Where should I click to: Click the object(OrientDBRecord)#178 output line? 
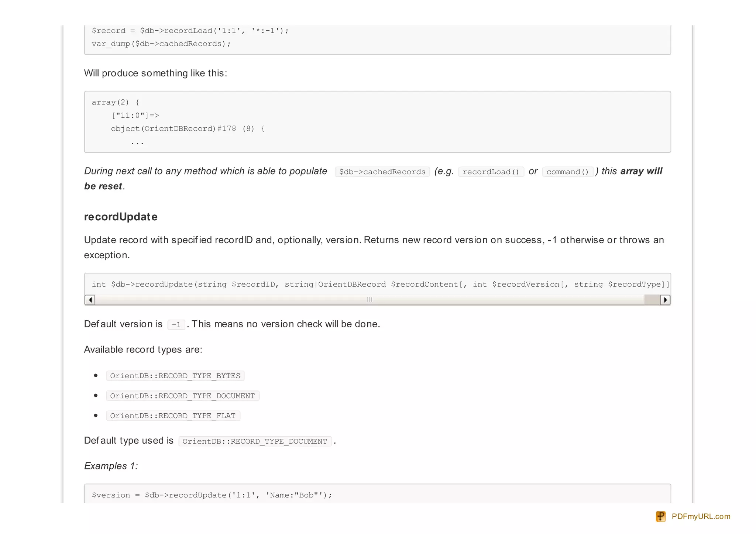pyautogui.click(x=188, y=128)
